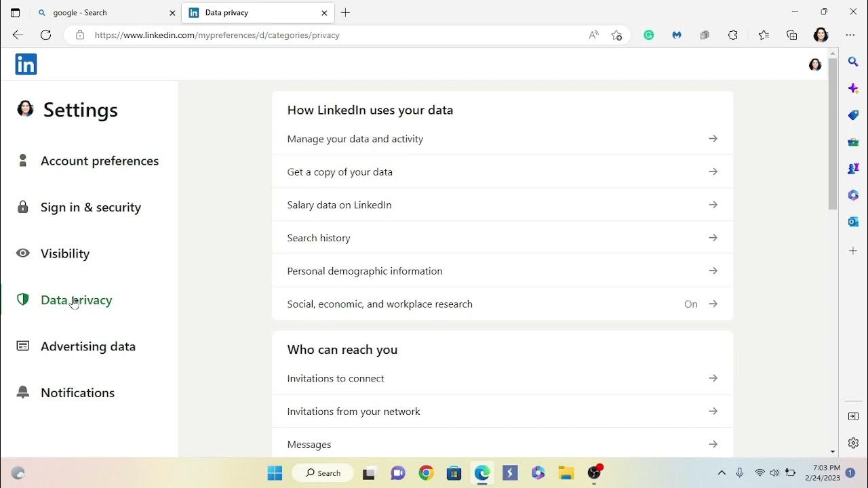Viewport: 868px width, 488px height.
Task: Add this page to favorites
Action: pos(616,35)
